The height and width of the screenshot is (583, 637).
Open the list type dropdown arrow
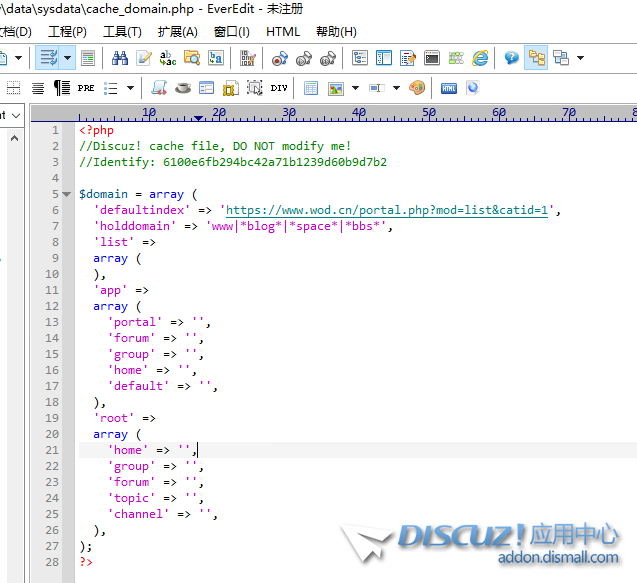click(x=130, y=88)
